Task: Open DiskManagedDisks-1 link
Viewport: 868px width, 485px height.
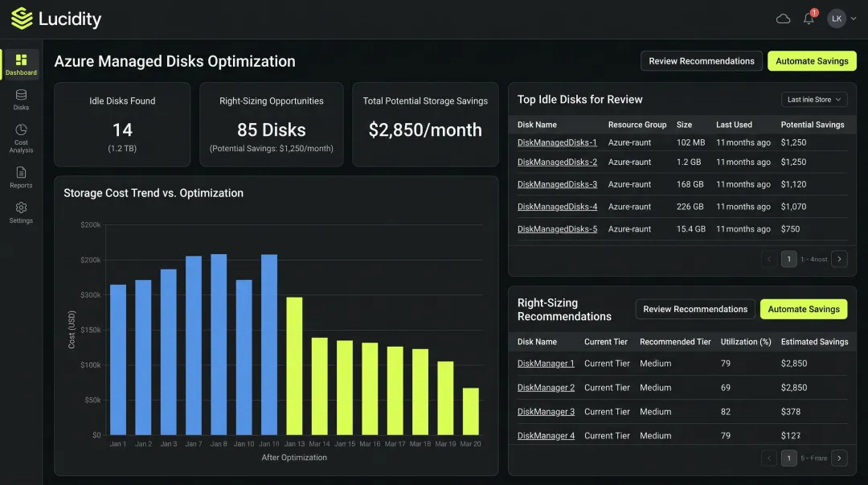Action: [557, 142]
